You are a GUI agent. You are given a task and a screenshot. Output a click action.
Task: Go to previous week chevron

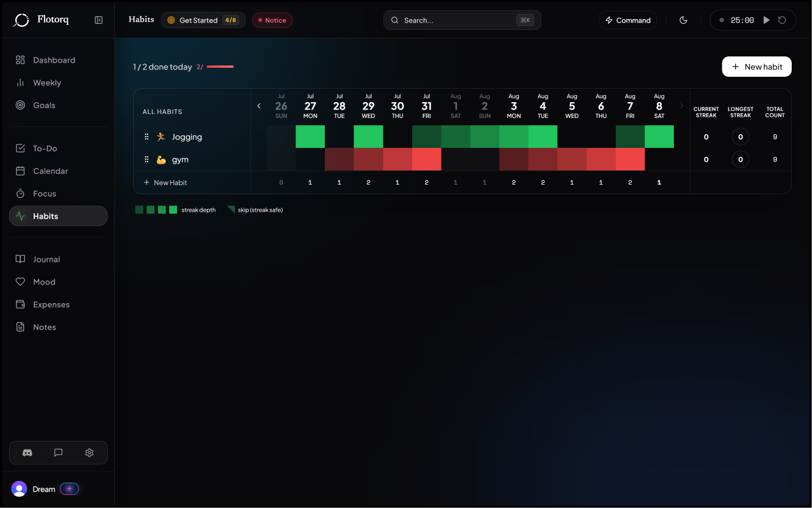click(259, 106)
